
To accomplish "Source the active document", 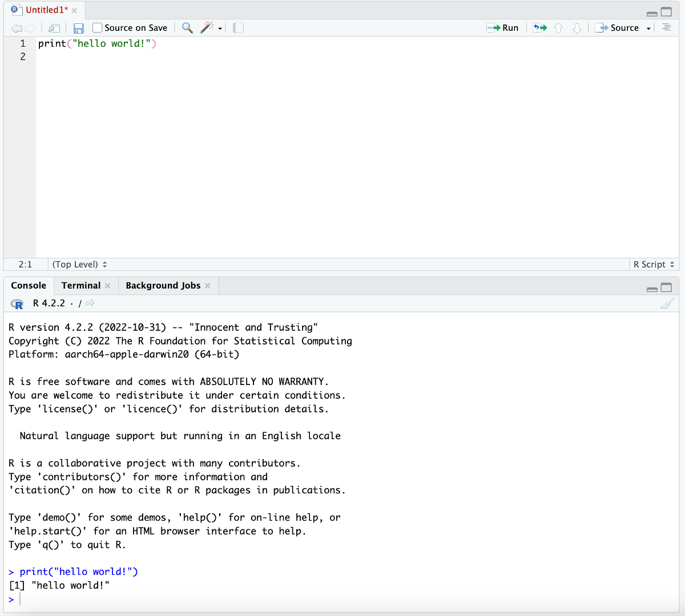I will pyautogui.click(x=617, y=27).
